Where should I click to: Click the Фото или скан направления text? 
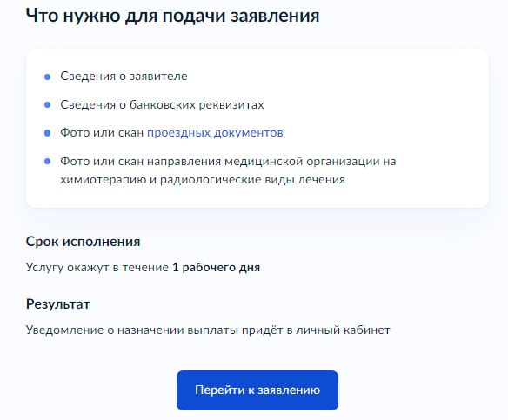point(141,161)
